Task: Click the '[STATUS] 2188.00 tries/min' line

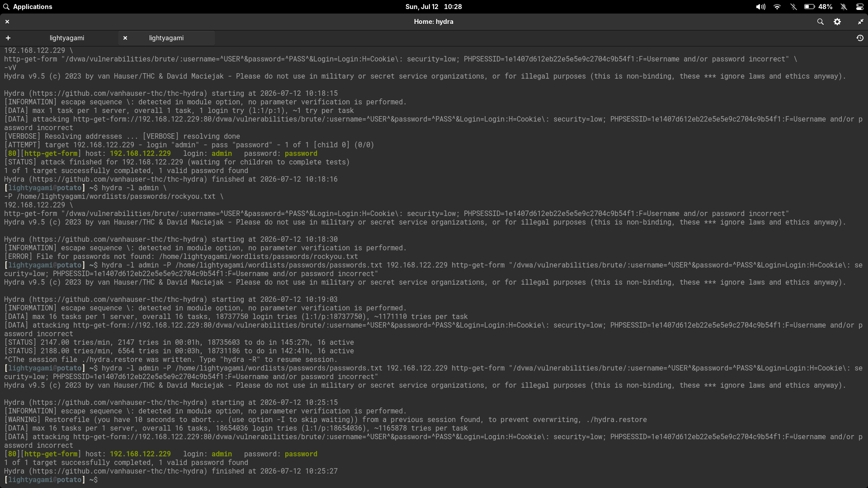Action: (x=179, y=351)
